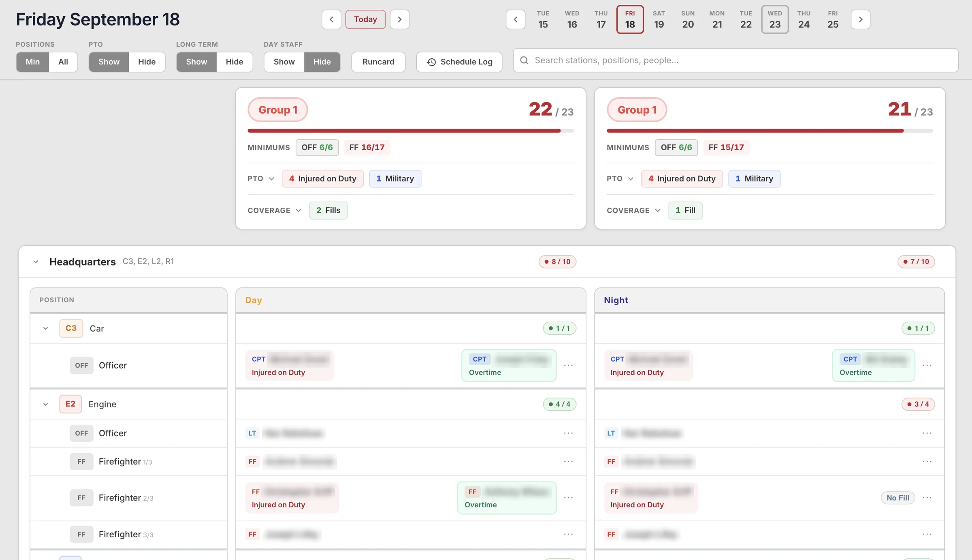The width and height of the screenshot is (972, 560).
Task: Collapse the C3 Car position group
Action: coord(45,328)
